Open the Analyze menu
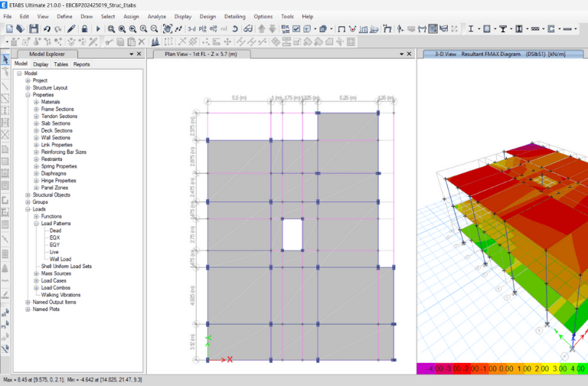 (x=156, y=16)
